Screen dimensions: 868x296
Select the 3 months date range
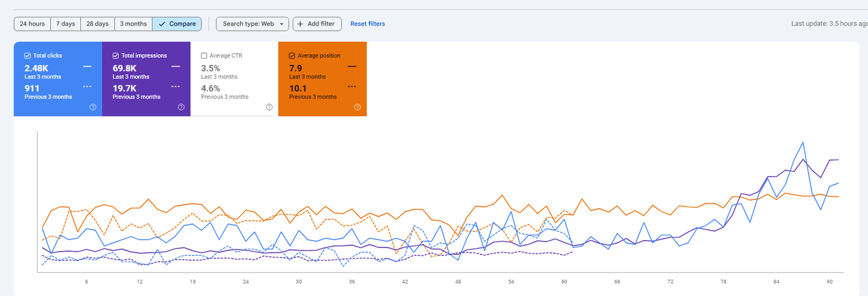[x=133, y=24]
